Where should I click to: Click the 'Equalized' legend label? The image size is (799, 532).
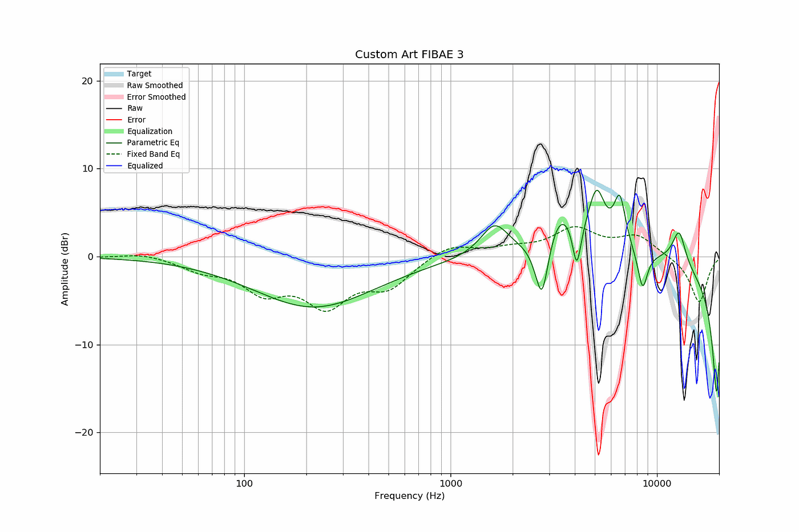pos(145,166)
